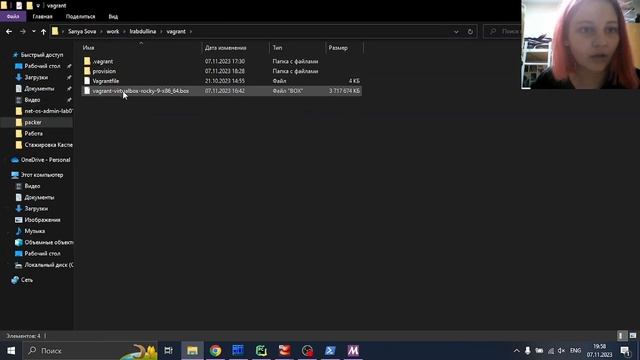Image resolution: width=640 pixels, height=360 pixels.
Task: Open muted volume tray icon
Action: pos(562,351)
